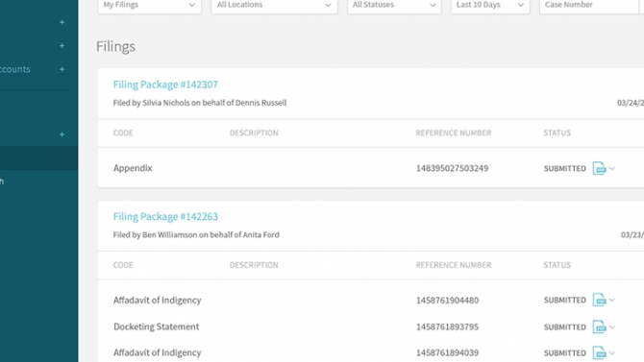
Task: Expand chevron for Docketing Statement row
Action: point(612,327)
